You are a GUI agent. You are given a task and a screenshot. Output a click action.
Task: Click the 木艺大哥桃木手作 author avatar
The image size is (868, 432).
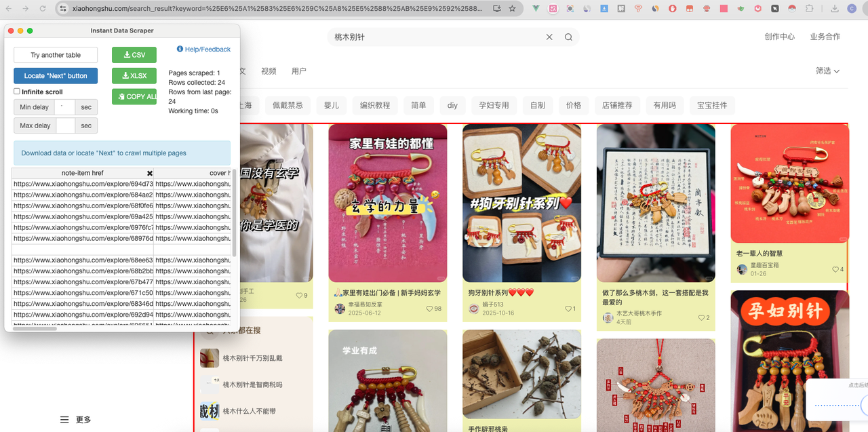[x=608, y=317]
